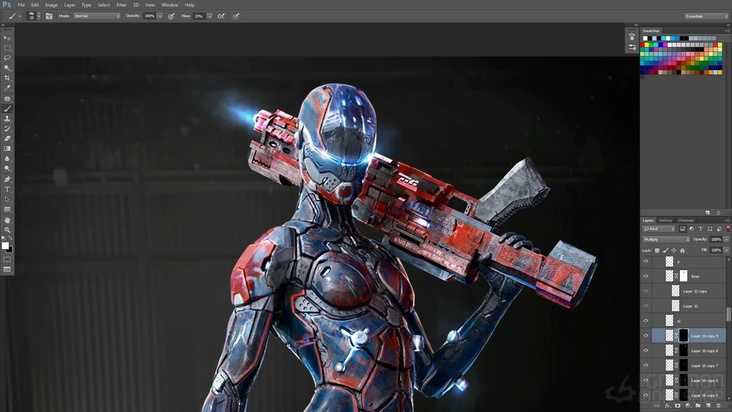Lock all button in Layers panel

pos(682,251)
